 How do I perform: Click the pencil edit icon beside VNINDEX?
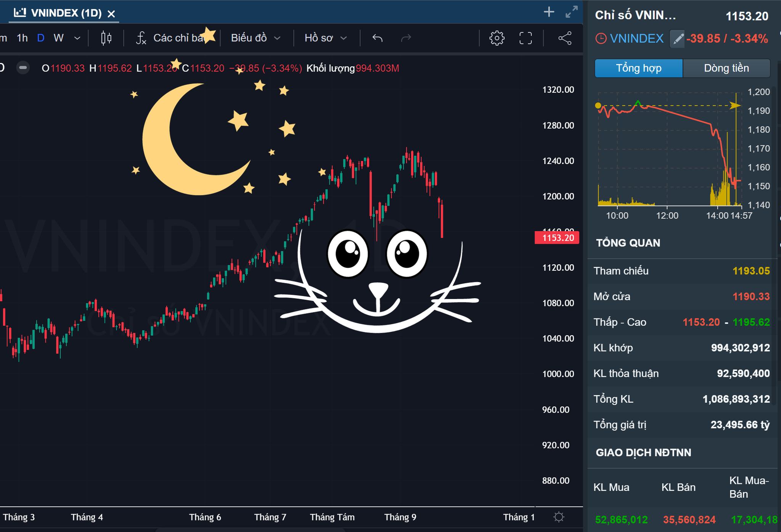677,39
